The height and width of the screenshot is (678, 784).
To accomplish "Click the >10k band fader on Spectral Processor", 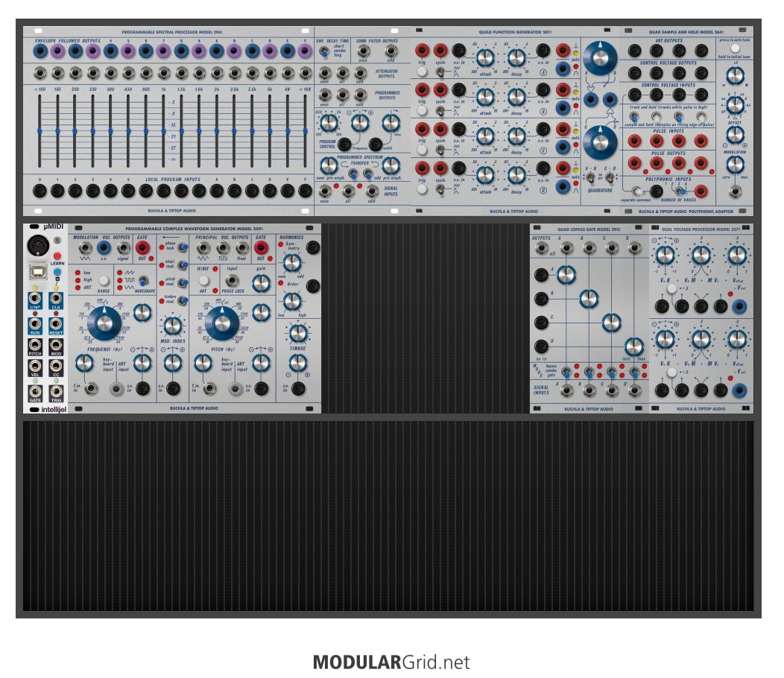I will [x=305, y=131].
